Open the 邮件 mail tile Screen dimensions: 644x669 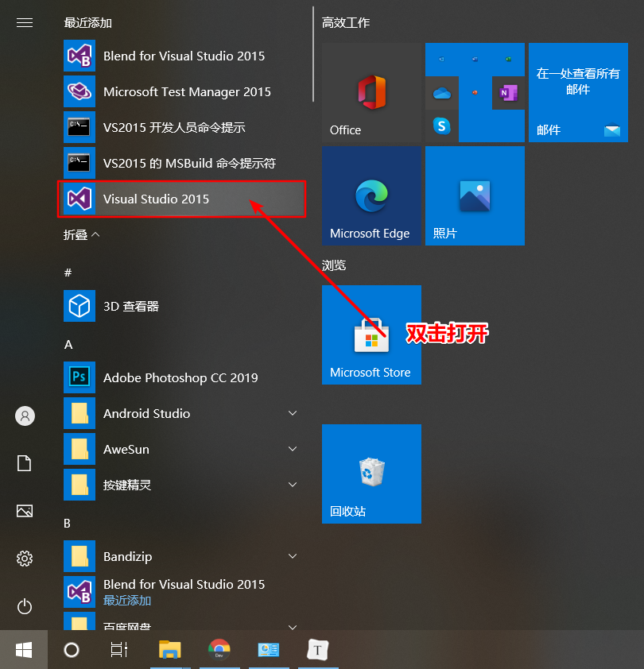578,93
